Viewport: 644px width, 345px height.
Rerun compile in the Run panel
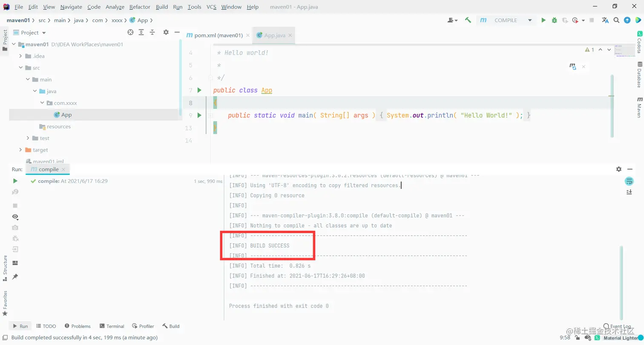[x=15, y=181]
